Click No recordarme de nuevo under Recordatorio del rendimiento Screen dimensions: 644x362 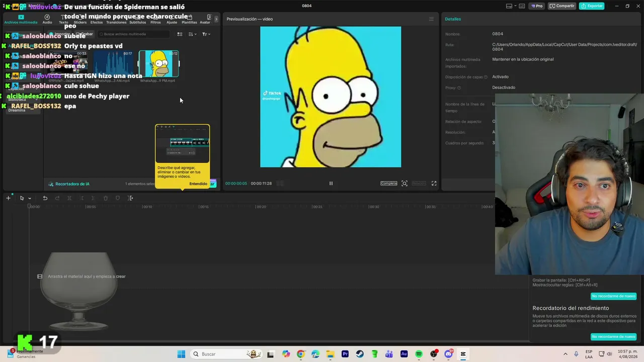[x=613, y=336]
